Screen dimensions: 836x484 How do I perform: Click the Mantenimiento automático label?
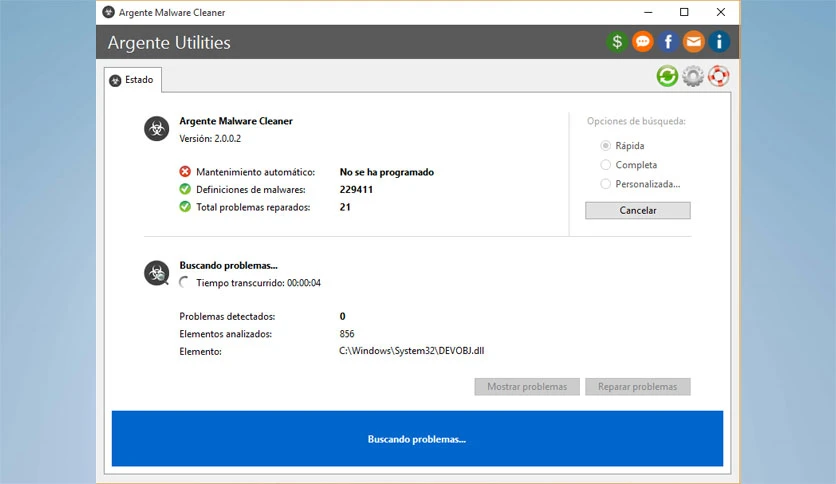[255, 172]
